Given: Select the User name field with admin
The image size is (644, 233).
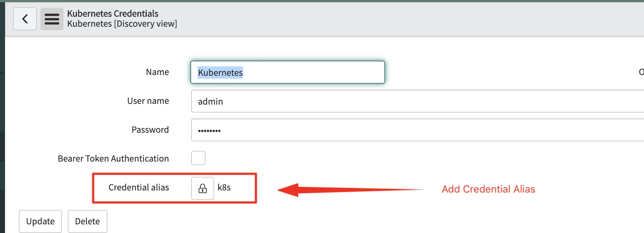Looking at the screenshot, I should (418, 101).
